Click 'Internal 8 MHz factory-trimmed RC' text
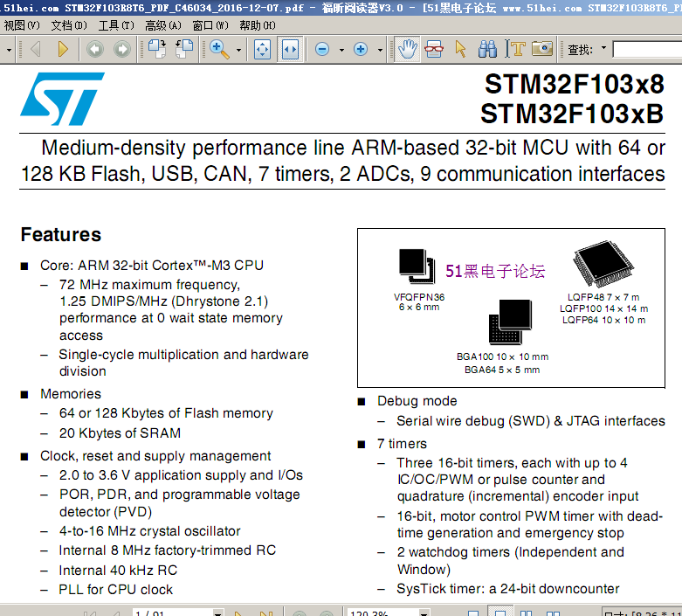 168,550
